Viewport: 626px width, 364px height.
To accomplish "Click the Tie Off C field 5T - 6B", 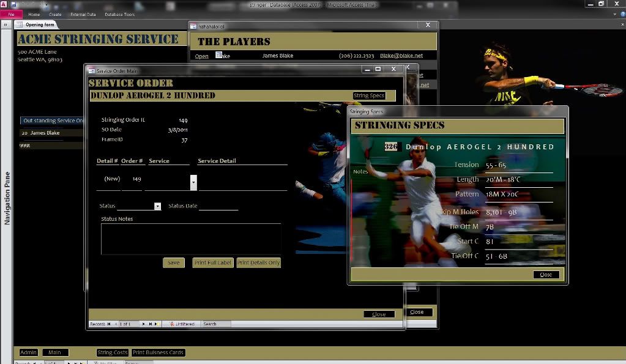I will (x=519, y=256).
